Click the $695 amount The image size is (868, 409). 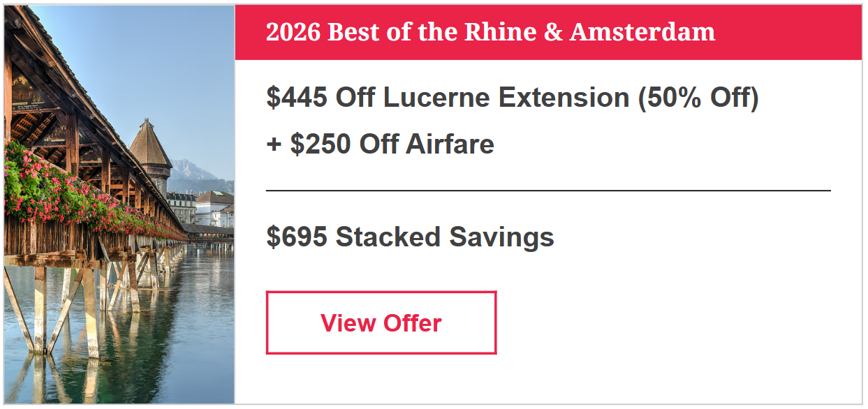[x=297, y=237]
